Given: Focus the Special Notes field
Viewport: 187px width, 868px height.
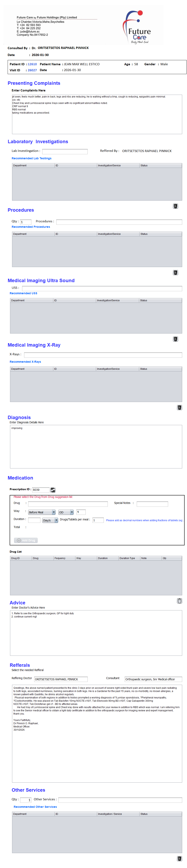Looking at the screenshot, I should click(x=152, y=504).
